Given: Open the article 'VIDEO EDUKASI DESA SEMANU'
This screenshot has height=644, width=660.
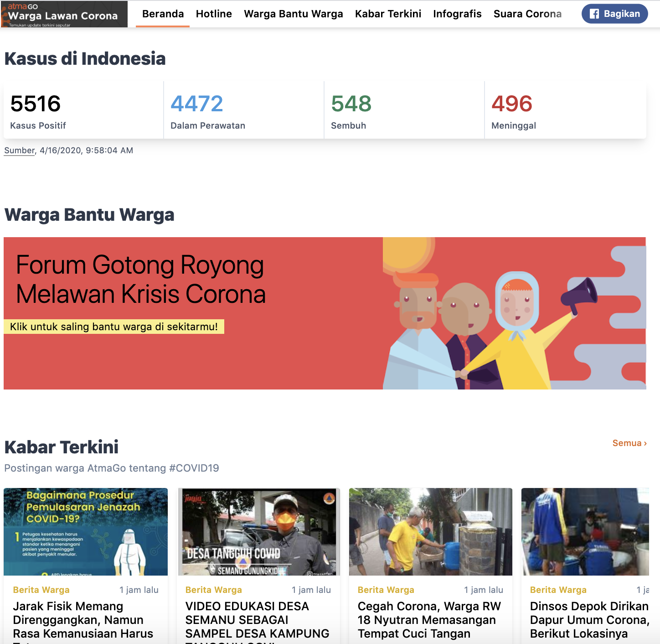Looking at the screenshot, I should tap(257, 621).
